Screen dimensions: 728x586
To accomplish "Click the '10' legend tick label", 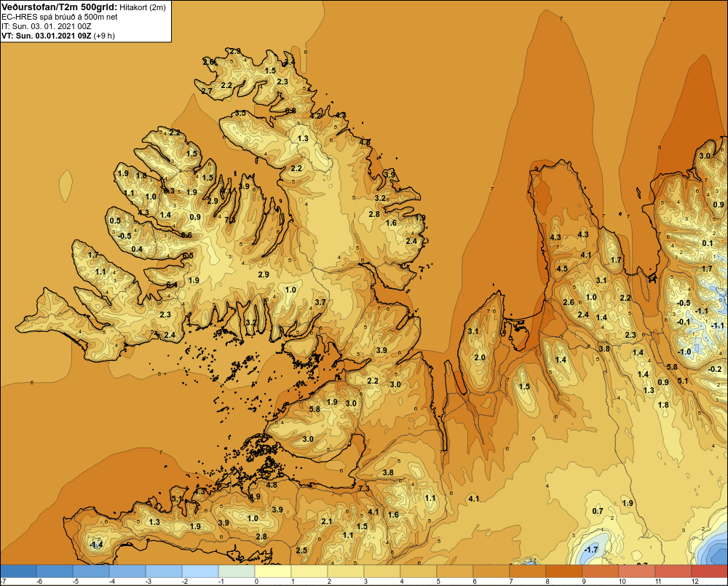I will tap(622, 582).
